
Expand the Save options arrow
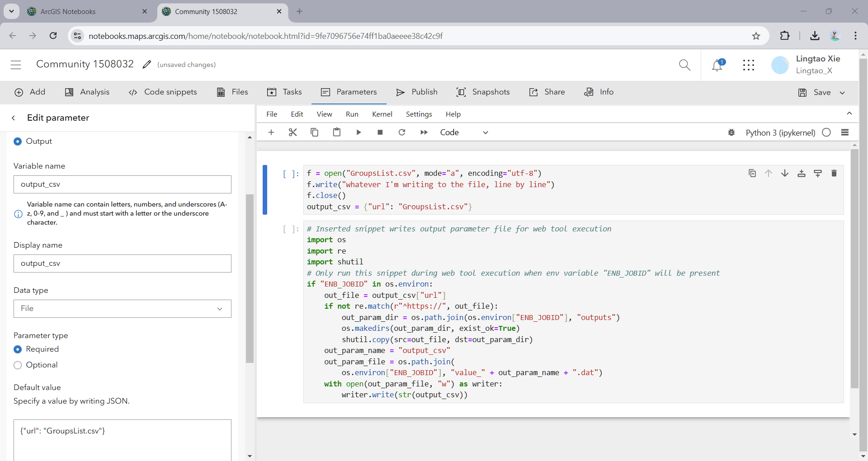[x=843, y=92]
